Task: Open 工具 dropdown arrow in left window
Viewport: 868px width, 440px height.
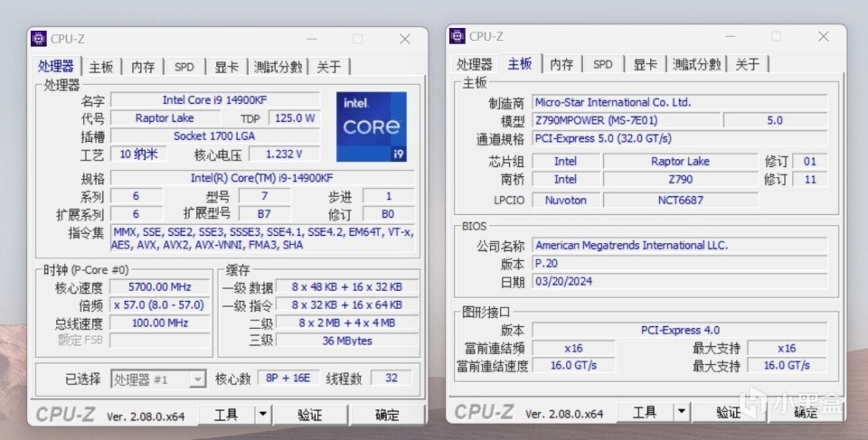Action: 263,415
